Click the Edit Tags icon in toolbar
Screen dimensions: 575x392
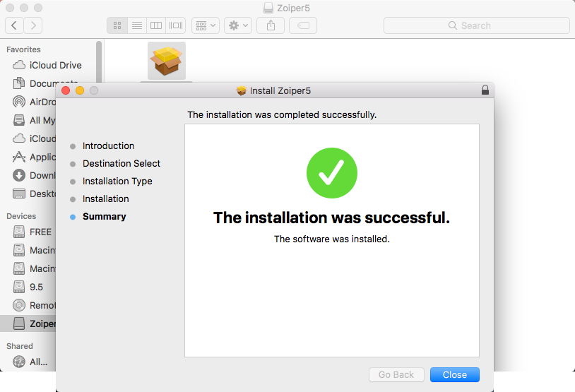[302, 25]
